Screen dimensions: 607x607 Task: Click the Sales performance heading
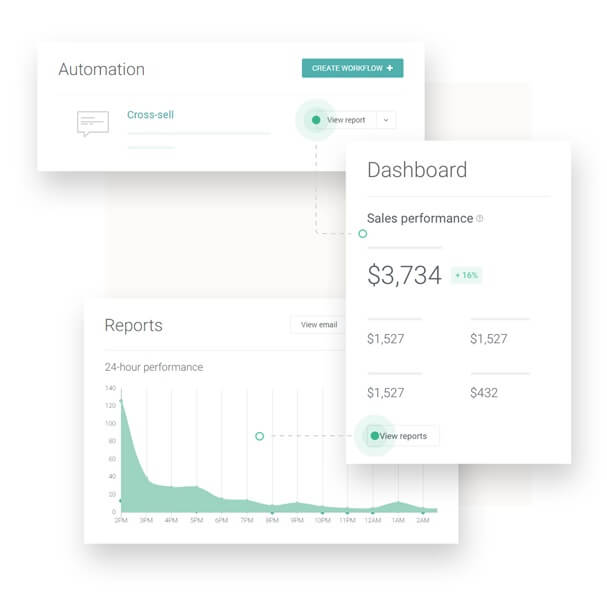(420, 218)
